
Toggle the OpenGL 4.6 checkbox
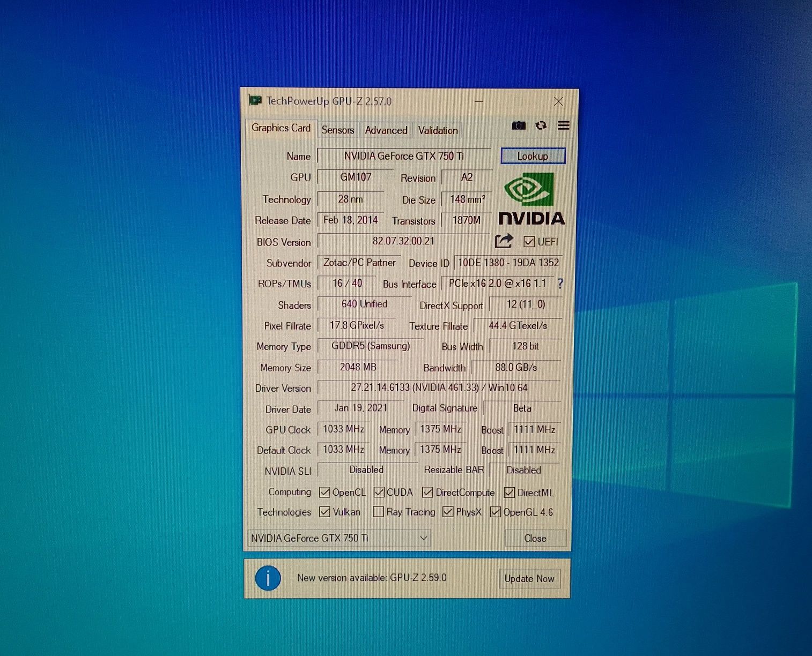coord(496,512)
